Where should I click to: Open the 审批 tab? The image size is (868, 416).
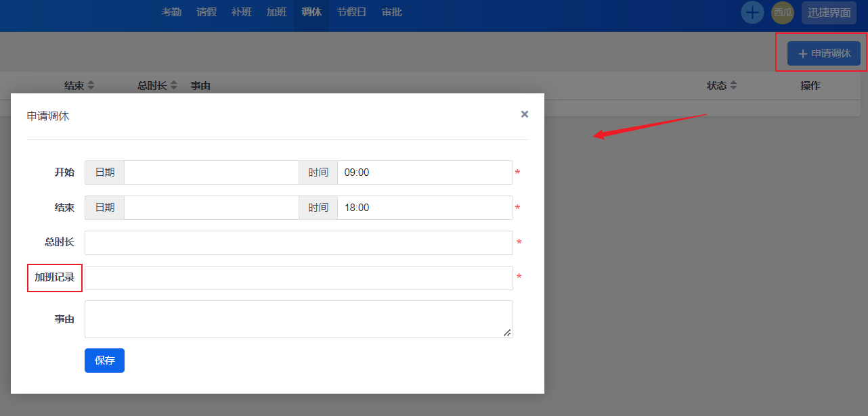tap(392, 12)
